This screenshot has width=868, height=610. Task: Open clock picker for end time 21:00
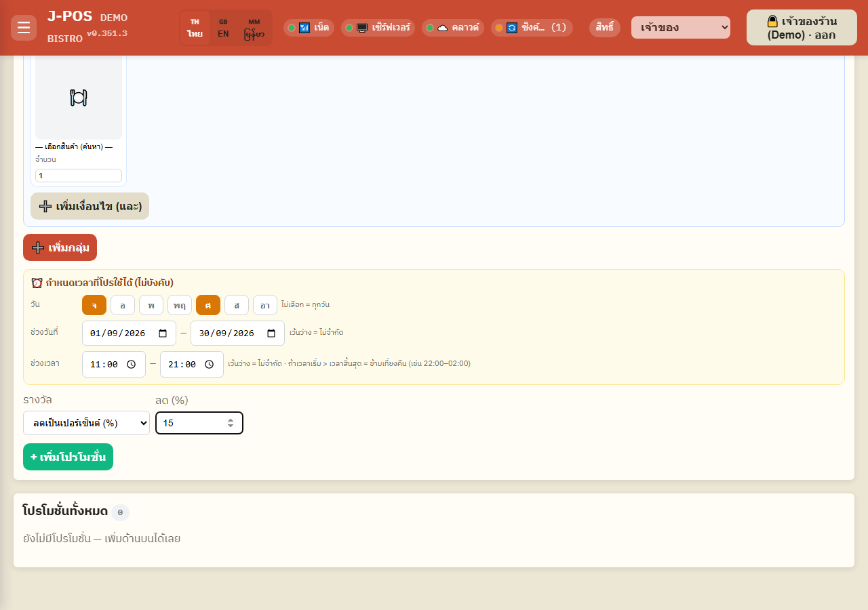[210, 365]
